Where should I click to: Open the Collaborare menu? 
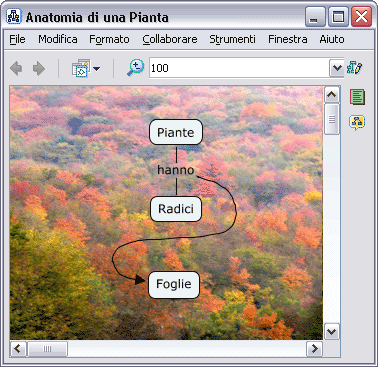[170, 39]
